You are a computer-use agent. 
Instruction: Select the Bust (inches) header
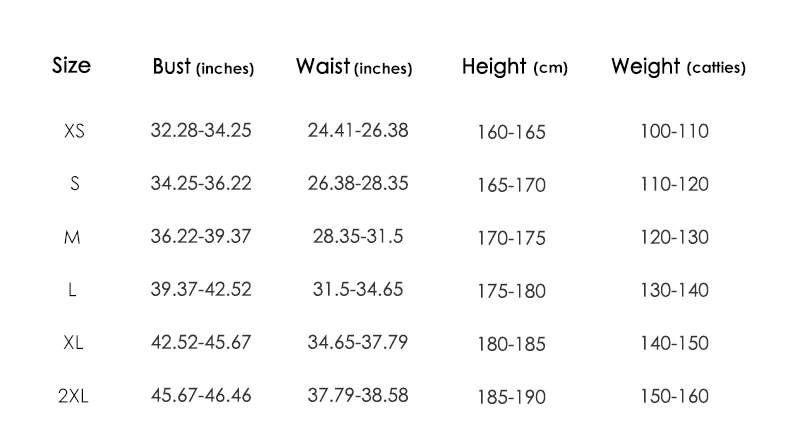pyautogui.click(x=203, y=66)
